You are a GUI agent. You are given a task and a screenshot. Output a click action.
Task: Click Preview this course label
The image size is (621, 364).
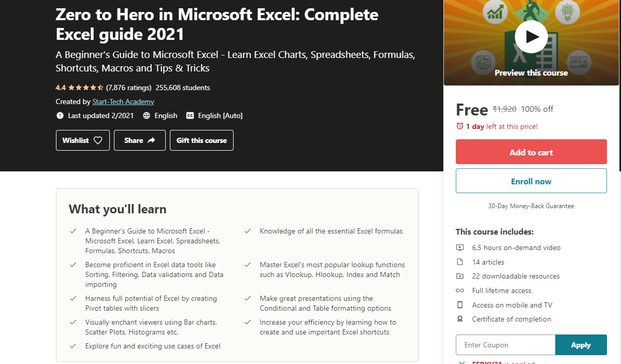point(531,73)
